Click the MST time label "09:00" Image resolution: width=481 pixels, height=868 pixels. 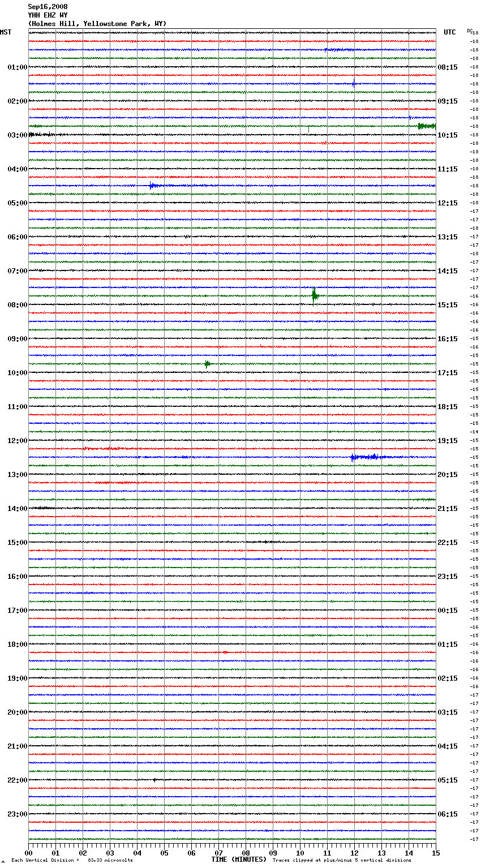(18, 339)
